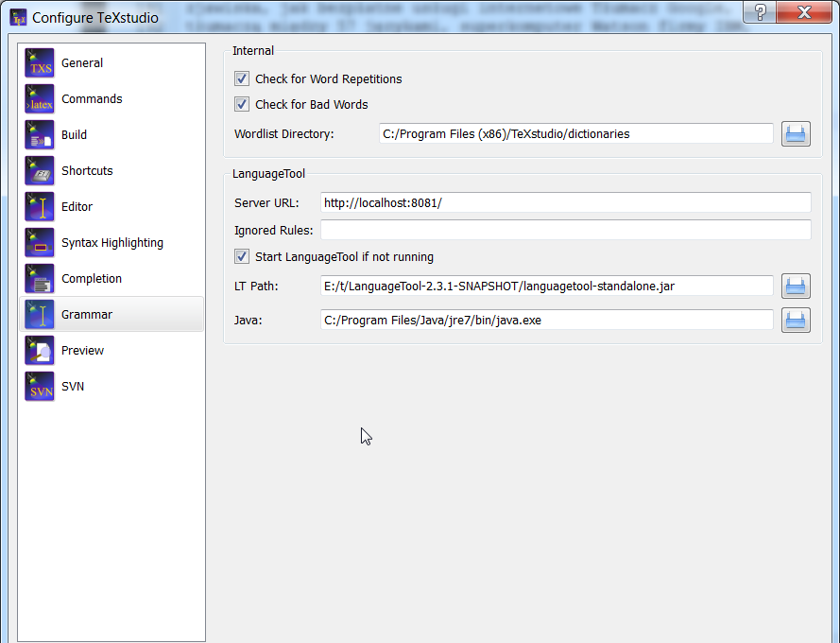Click the TeXstudio title bar icon
Image resolution: width=840 pixels, height=643 pixels.
[x=18, y=17]
